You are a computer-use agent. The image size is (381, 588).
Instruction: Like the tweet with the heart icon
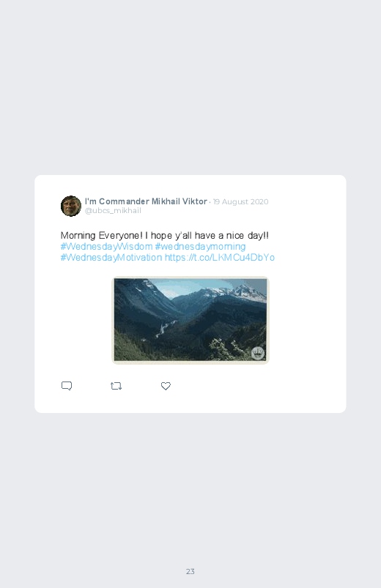(x=166, y=386)
